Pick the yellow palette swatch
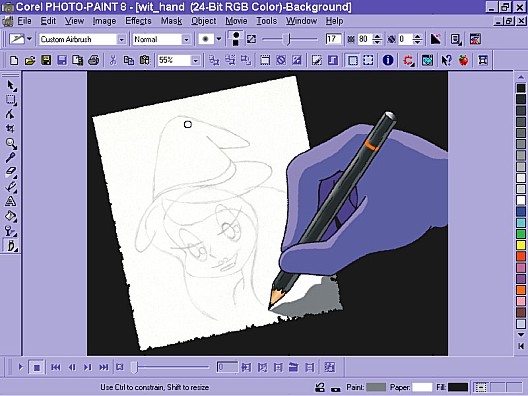The height and width of the screenshot is (396, 528). point(521,245)
